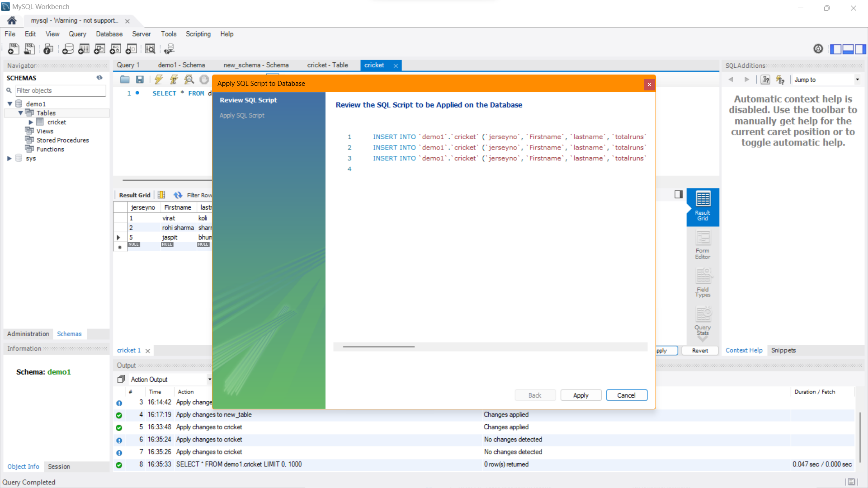
Task: Save the script in query editor
Action: [x=140, y=80]
